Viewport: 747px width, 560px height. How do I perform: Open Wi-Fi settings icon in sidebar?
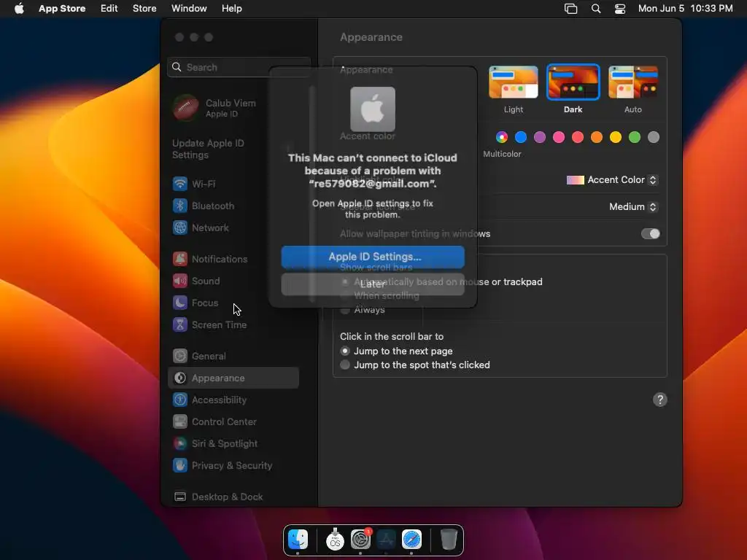tap(179, 184)
